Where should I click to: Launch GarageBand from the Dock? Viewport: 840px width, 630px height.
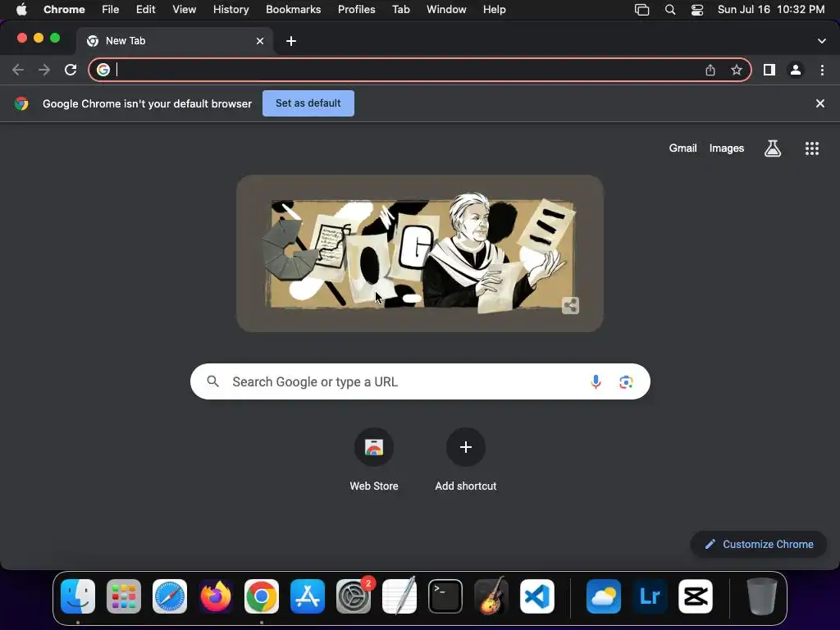point(491,596)
